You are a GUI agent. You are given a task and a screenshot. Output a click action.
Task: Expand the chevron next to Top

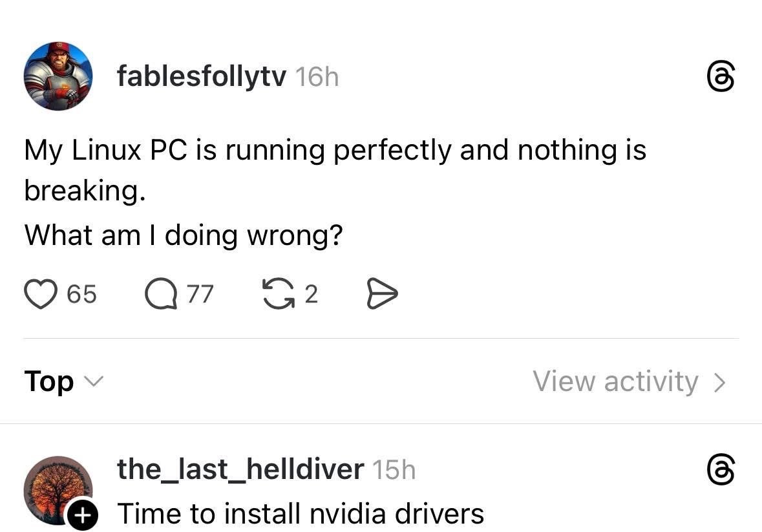93,381
